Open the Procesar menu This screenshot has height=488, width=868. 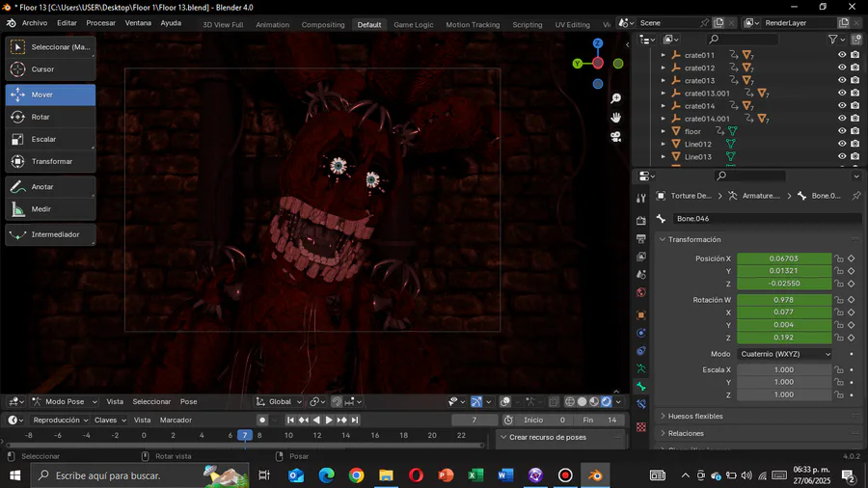click(100, 23)
